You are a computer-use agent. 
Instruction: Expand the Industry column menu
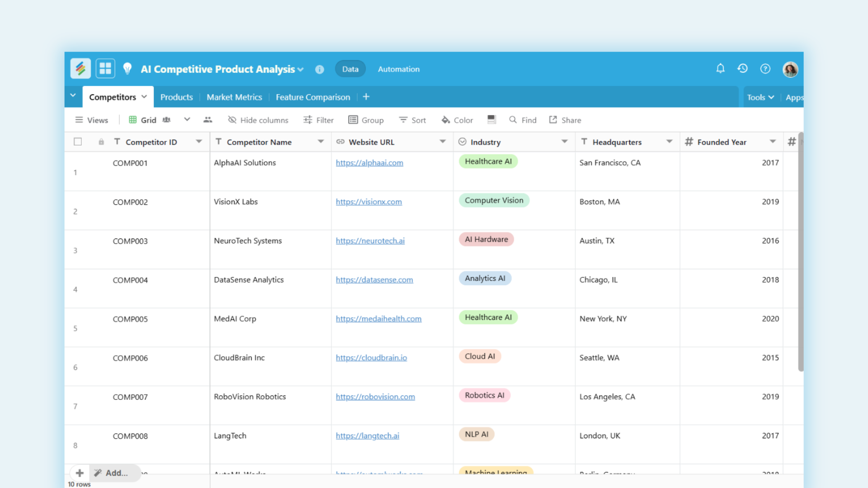pyautogui.click(x=564, y=141)
